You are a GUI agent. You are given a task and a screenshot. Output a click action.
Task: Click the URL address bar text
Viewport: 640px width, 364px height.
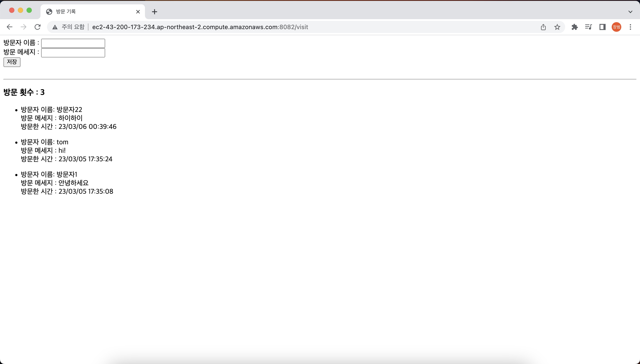[x=200, y=27]
